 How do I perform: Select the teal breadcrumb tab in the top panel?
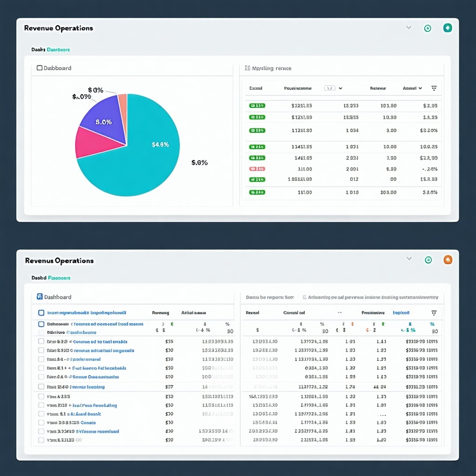point(58,49)
